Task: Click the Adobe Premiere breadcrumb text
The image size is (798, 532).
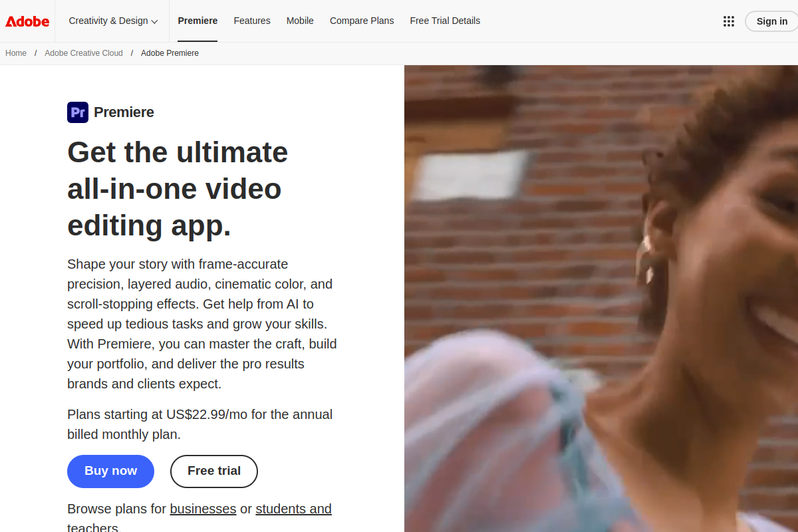Action: click(x=170, y=53)
